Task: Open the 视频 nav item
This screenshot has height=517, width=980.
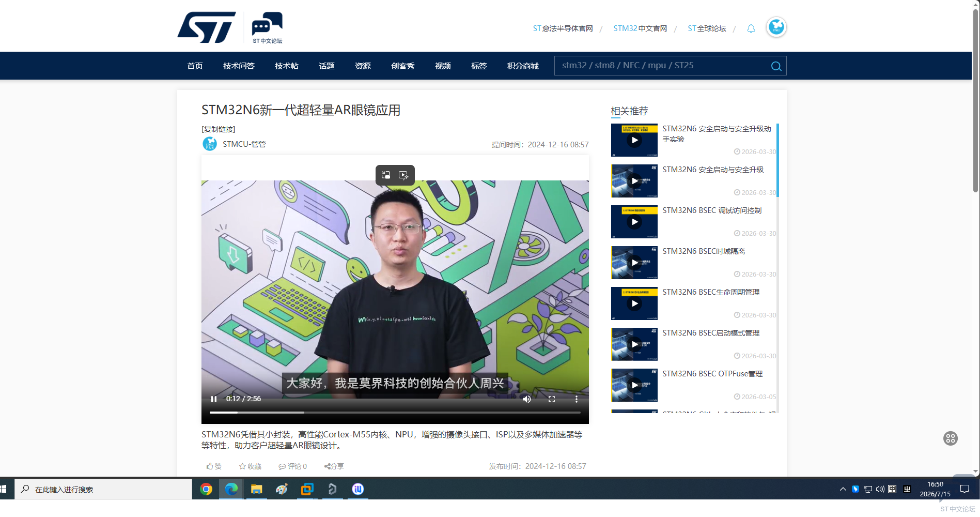Action: click(x=443, y=66)
